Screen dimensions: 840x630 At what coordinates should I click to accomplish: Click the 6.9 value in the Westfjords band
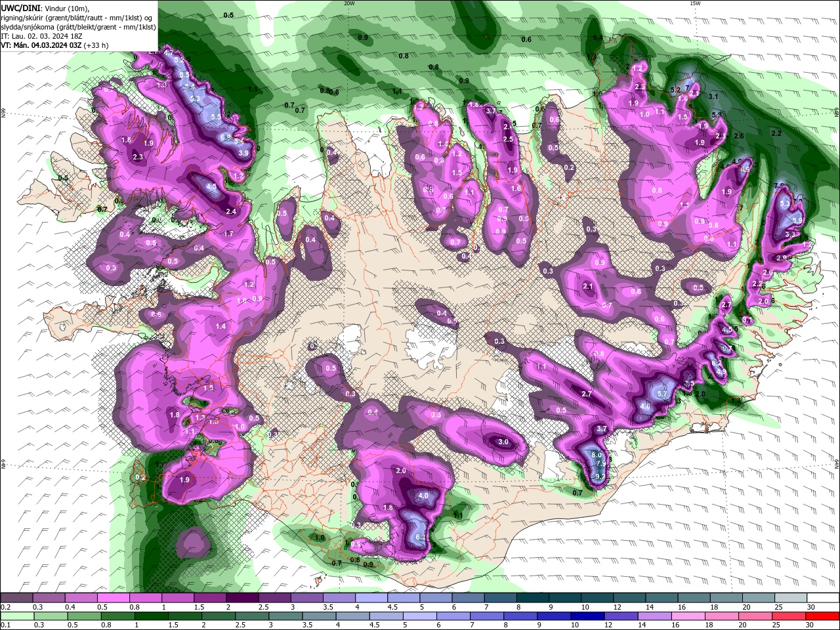226,137
